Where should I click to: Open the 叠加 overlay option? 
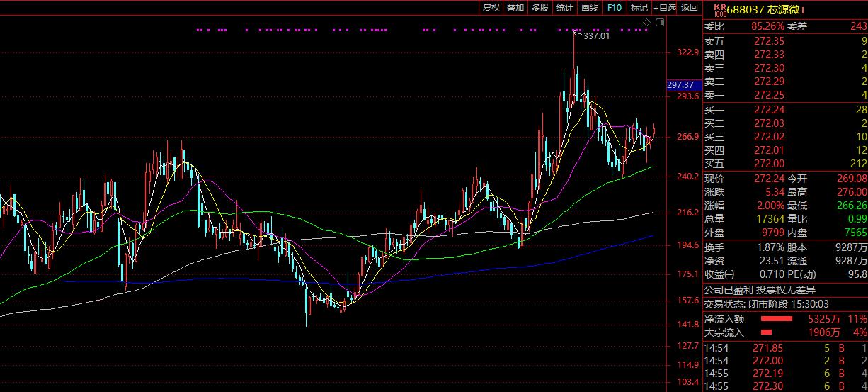point(515,7)
